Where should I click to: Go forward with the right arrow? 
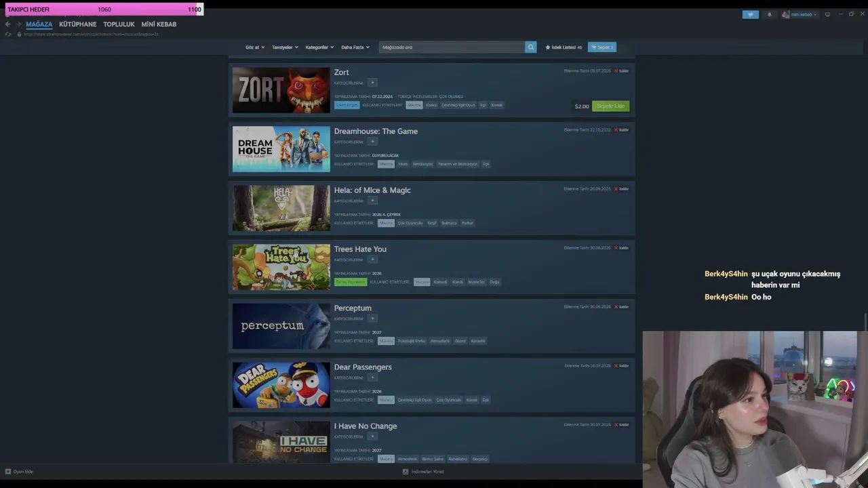pyautogui.click(x=18, y=24)
